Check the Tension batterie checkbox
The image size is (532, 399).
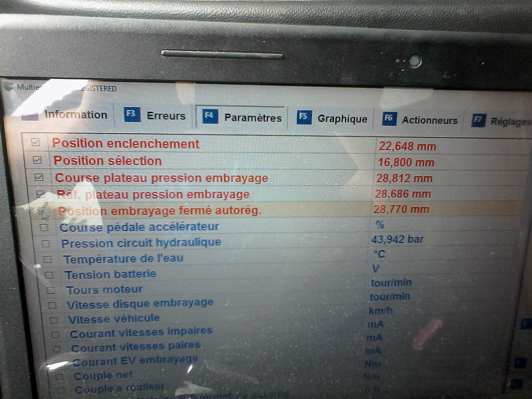(49, 275)
